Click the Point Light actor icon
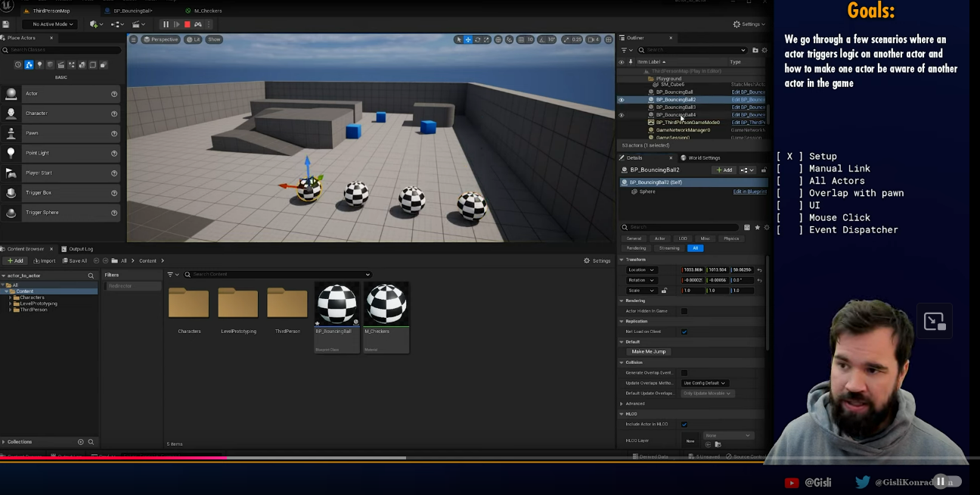Viewport: 980px width, 495px height. tap(11, 153)
